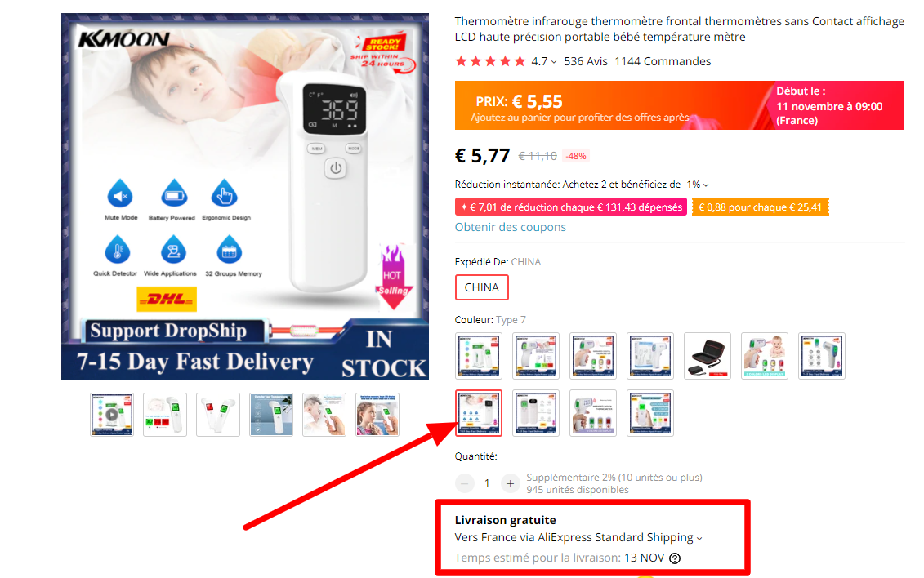Viewport: 924px width, 578px height.
Task: Pick the baby with thermometer color variant
Action: click(765, 355)
